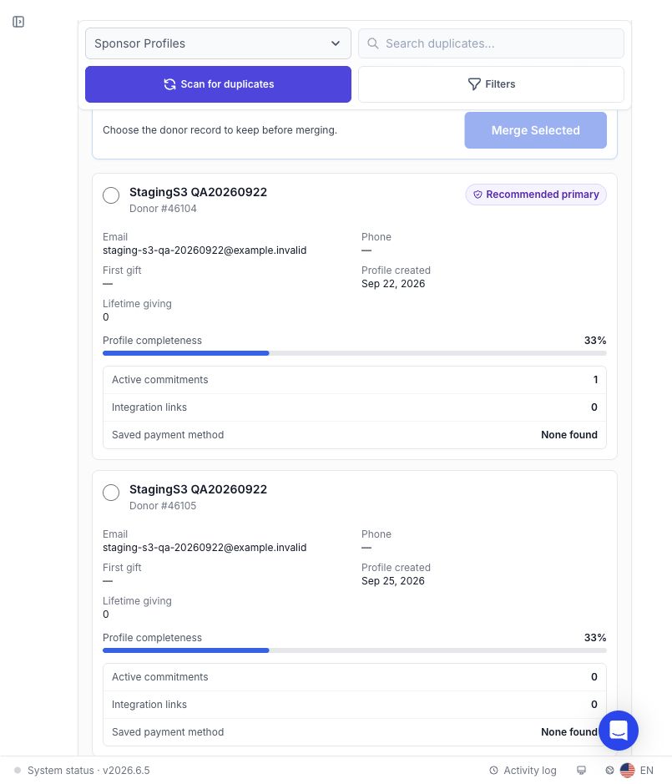This screenshot has width=672, height=784.
Task: Click the Sep 22, 2026 profile created date
Action: coord(393,284)
